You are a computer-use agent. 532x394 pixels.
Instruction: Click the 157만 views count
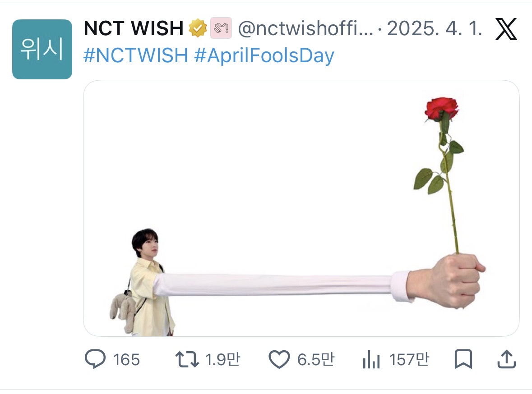tap(409, 360)
